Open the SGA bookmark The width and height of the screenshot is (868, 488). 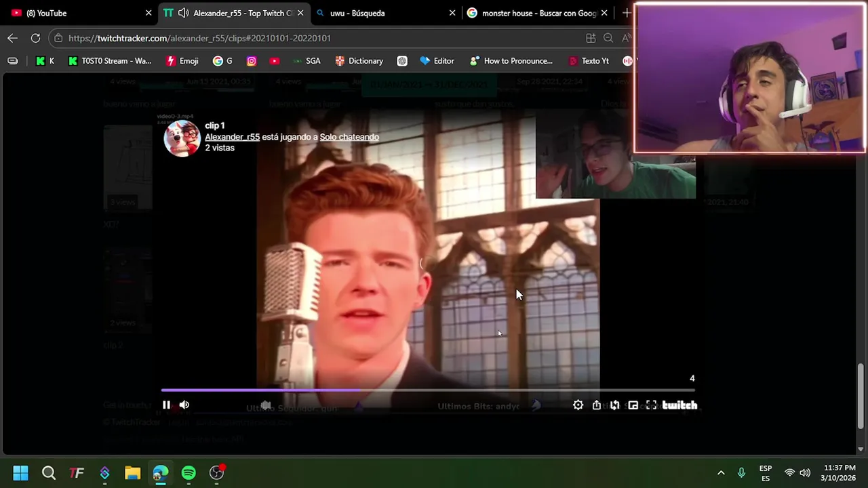click(306, 61)
